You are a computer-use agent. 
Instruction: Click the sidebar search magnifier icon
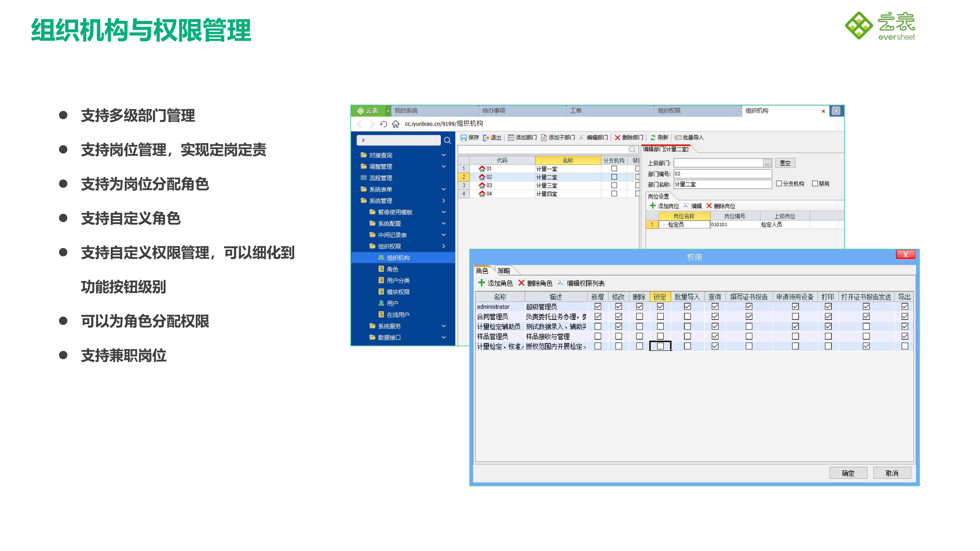tap(447, 140)
